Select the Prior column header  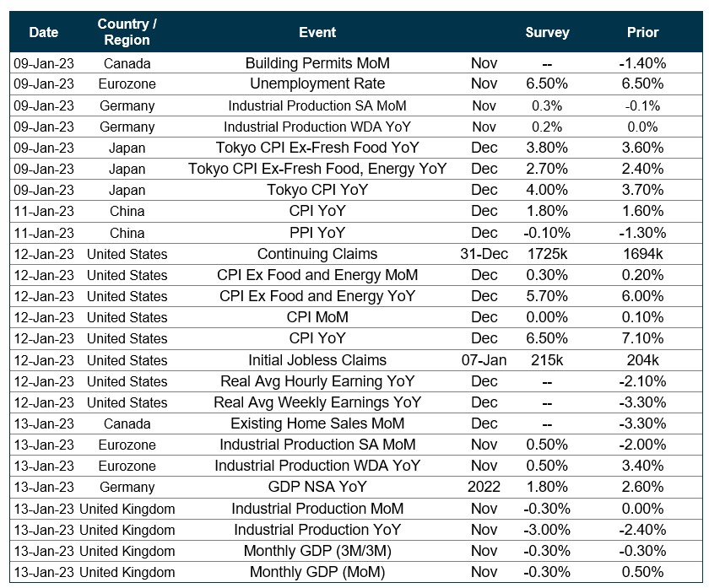[x=642, y=32]
